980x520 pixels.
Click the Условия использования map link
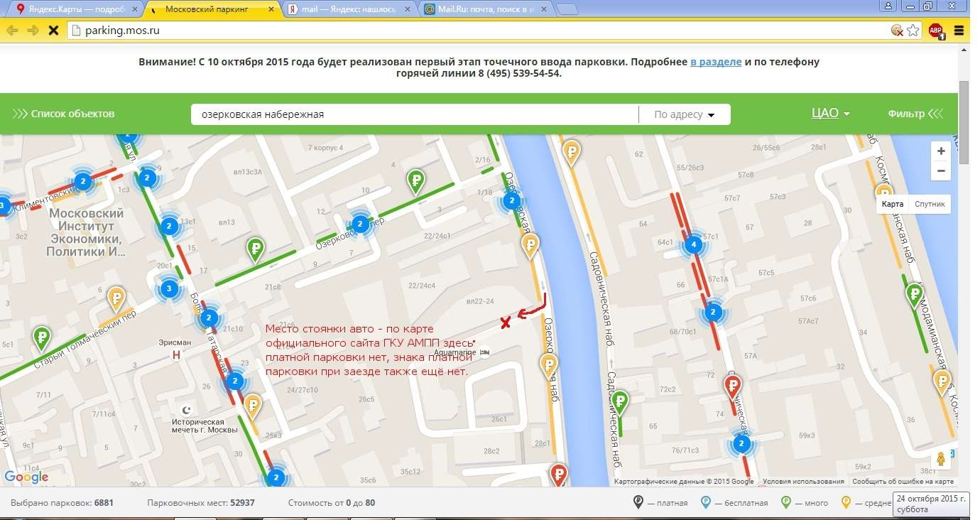[802, 482]
